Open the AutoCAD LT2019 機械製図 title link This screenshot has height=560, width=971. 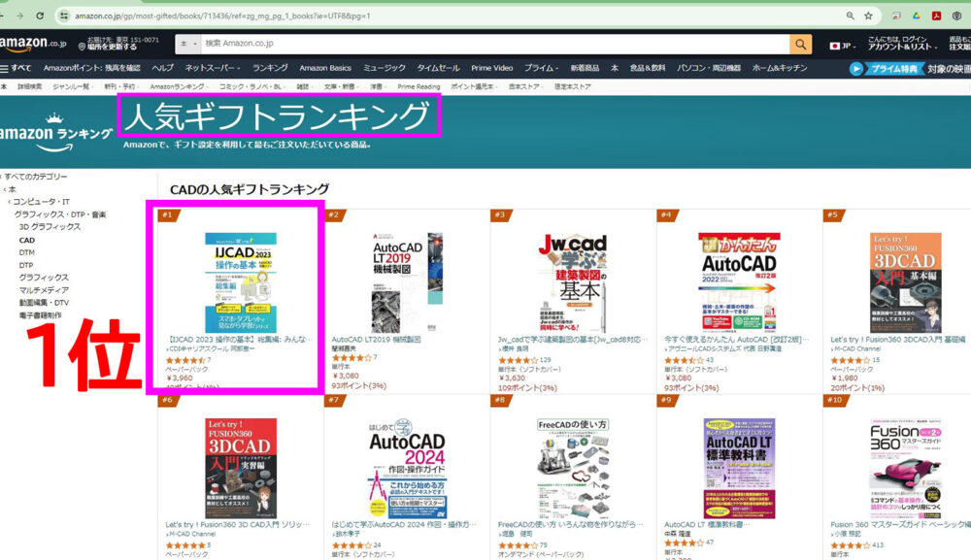376,340
